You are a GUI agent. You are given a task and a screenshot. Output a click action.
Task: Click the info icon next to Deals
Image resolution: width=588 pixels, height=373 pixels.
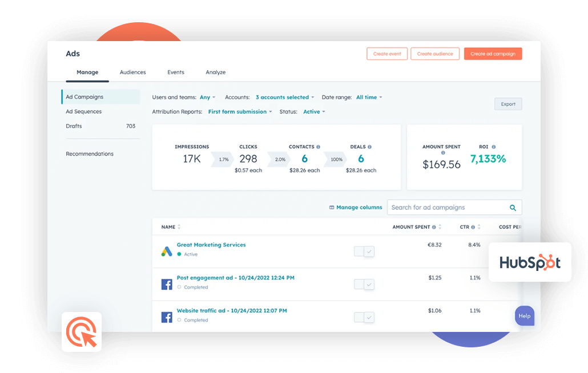tap(370, 147)
